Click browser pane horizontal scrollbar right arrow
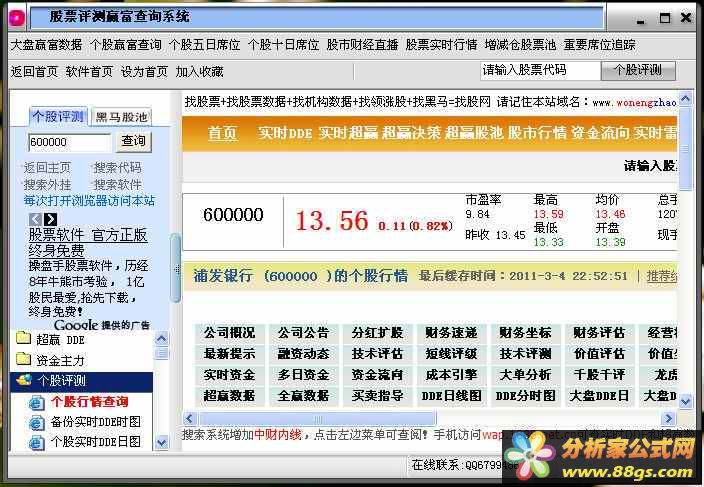This screenshot has height=487, width=704. tap(668, 419)
